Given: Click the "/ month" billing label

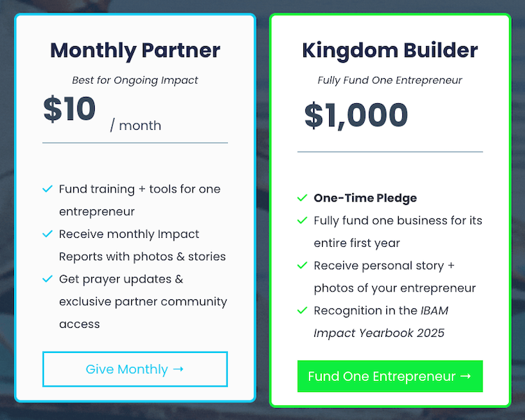Looking at the screenshot, I should point(135,126).
